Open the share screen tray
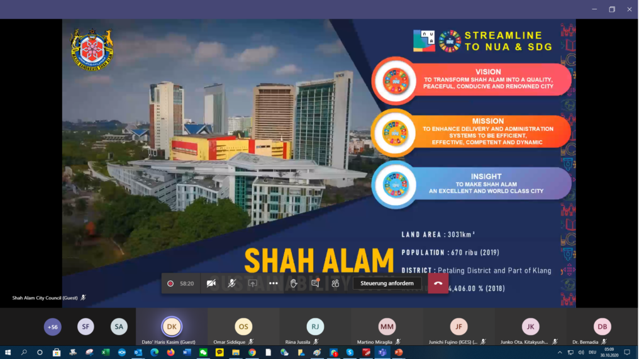644x359 pixels. click(x=253, y=284)
